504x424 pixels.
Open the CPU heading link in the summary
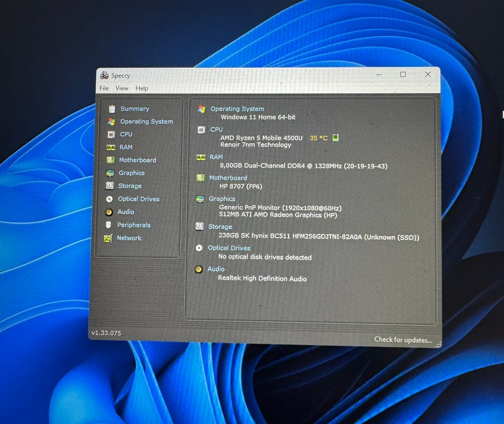point(216,130)
